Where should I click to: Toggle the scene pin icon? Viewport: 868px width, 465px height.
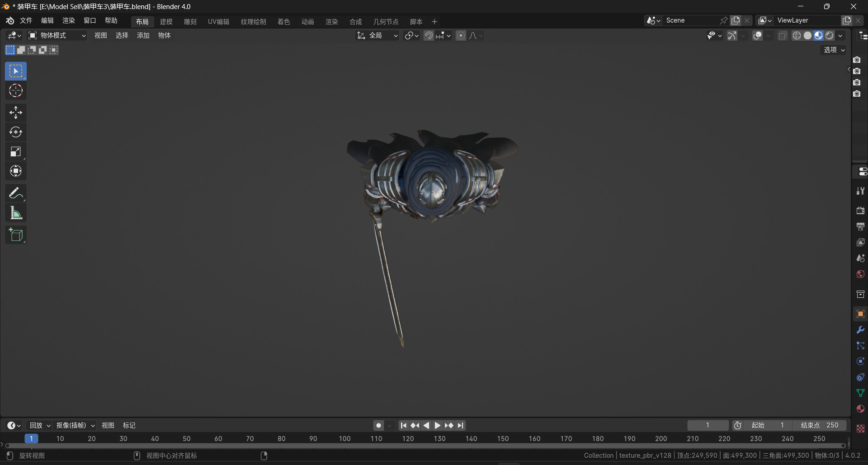point(724,20)
